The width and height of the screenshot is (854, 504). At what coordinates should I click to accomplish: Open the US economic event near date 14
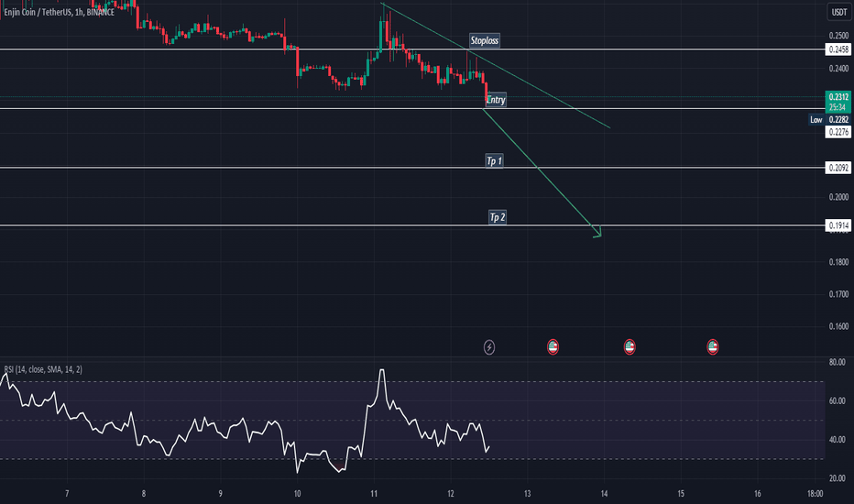click(x=630, y=346)
